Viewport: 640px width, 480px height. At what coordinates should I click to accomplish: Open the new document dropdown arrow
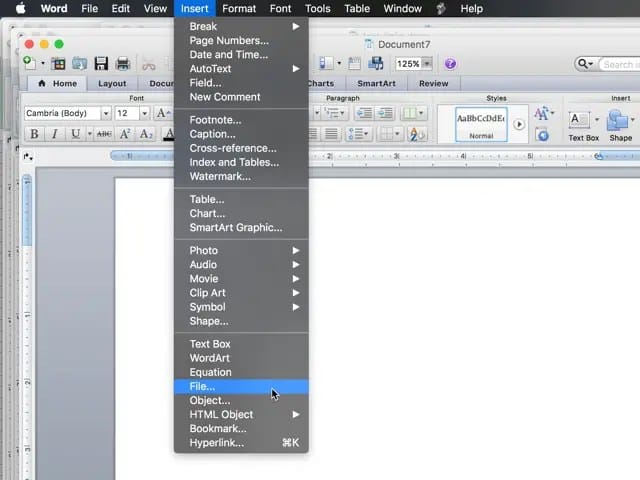42,64
